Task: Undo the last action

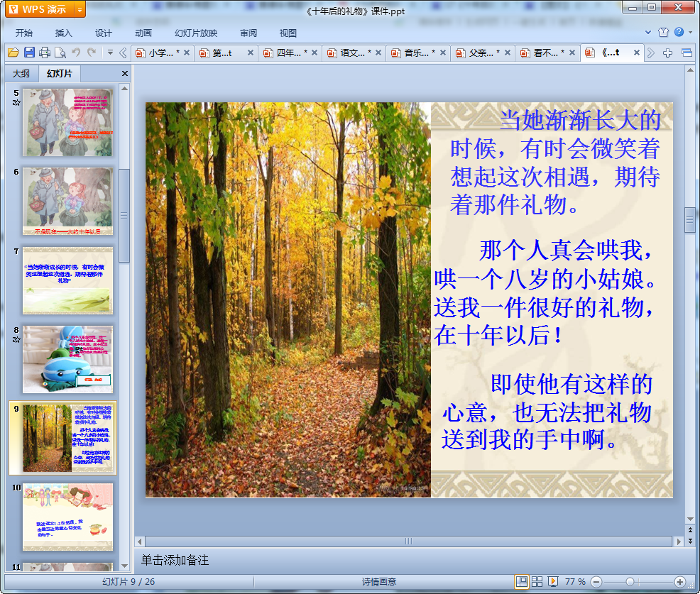Action: (x=76, y=53)
